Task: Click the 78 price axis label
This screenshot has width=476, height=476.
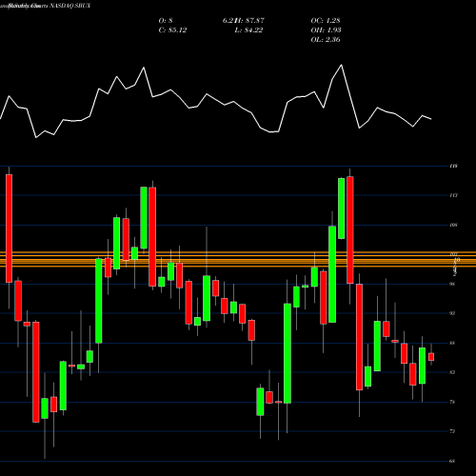Action: tap(452, 402)
